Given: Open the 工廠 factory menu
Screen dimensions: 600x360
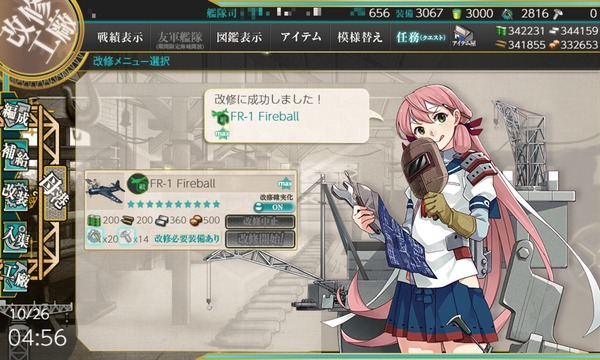Looking at the screenshot, I should (x=15, y=276).
